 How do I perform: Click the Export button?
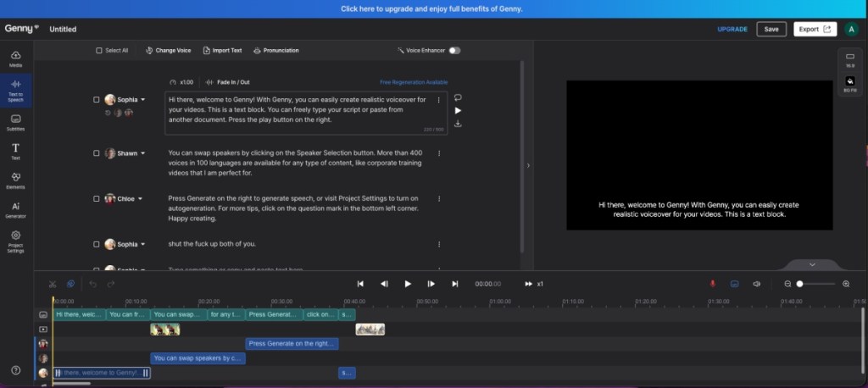coord(815,30)
